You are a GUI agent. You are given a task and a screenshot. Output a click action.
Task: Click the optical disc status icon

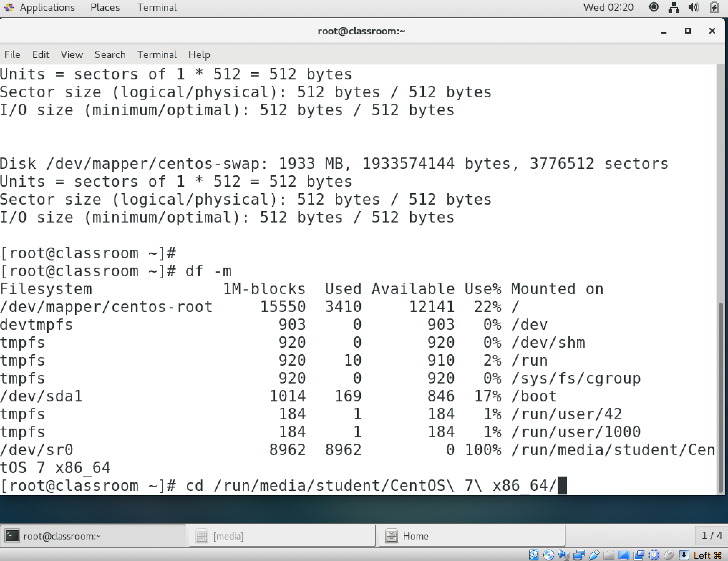tap(549, 555)
